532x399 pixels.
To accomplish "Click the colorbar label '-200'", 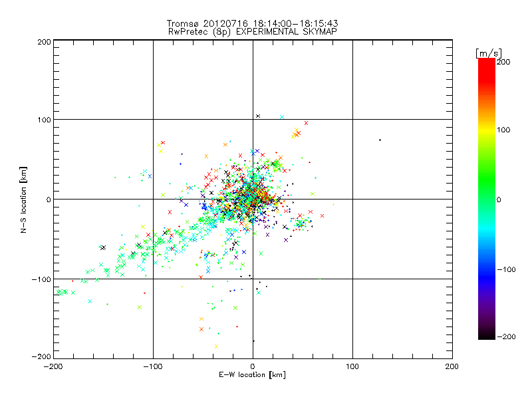I will [506, 336].
